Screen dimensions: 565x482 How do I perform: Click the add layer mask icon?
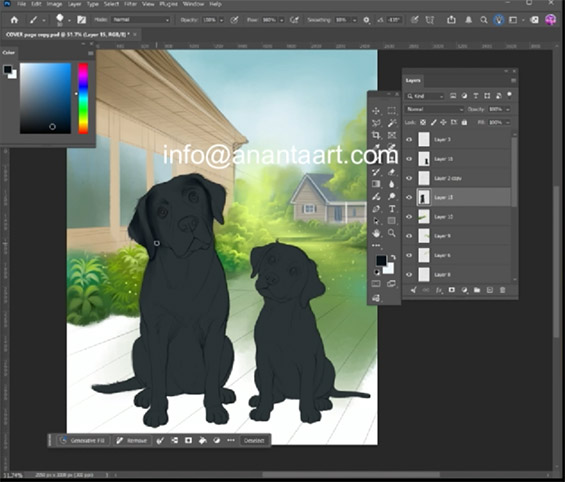click(x=451, y=290)
